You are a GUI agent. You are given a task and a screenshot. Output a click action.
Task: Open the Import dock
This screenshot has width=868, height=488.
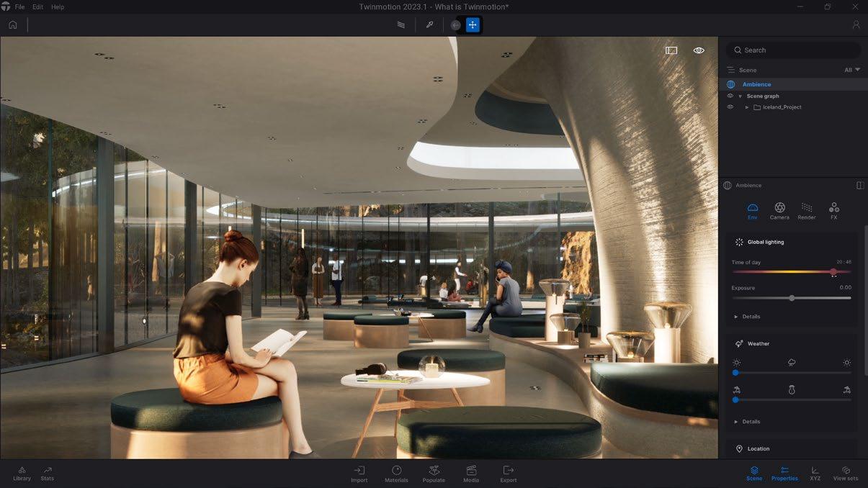point(359,474)
